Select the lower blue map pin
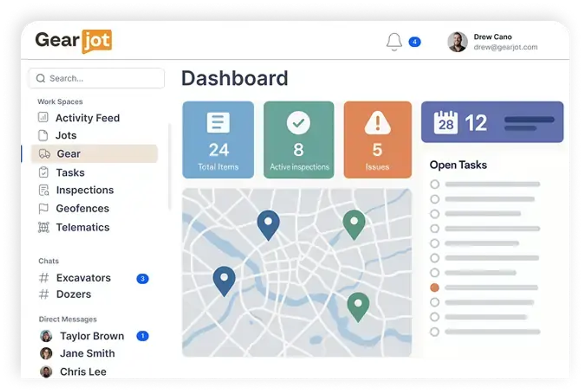This screenshot has width=583, height=392. 224,281
